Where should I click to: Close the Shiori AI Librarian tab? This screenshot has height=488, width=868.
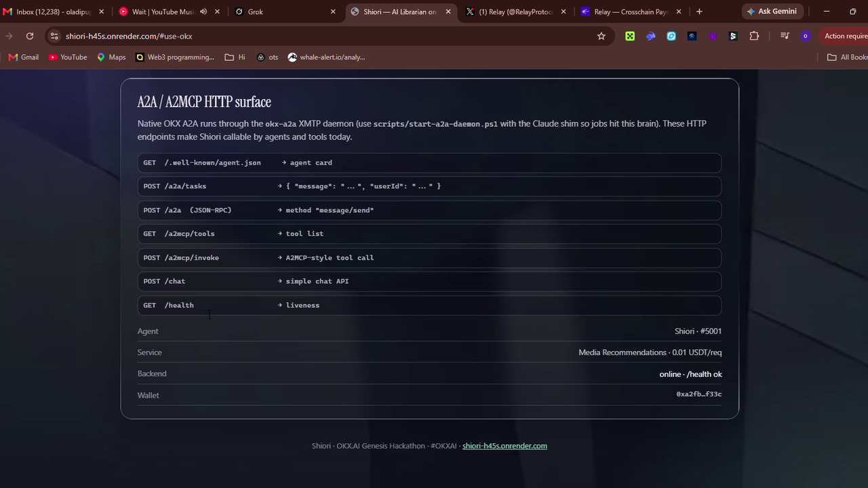coord(448,12)
